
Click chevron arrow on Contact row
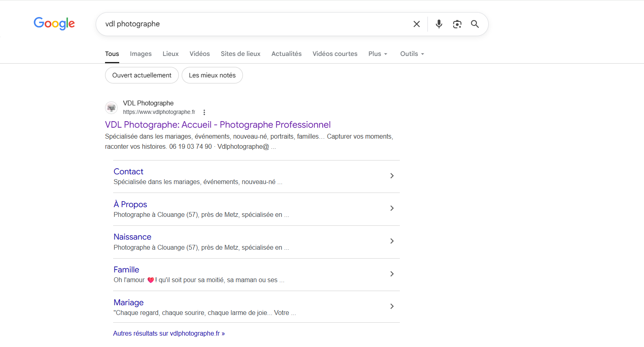pos(392,176)
